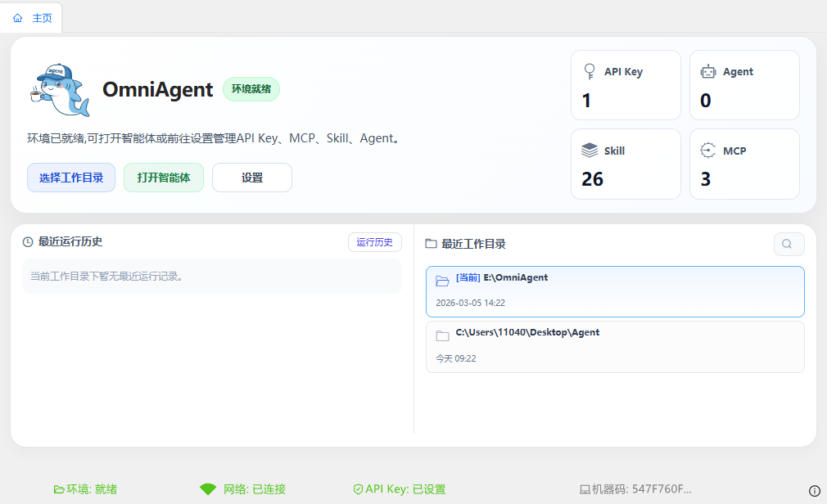This screenshot has width=827, height=504.
Task: Select the C:\Users\11040\Desktop\Agent directory entry
Action: tap(614, 344)
